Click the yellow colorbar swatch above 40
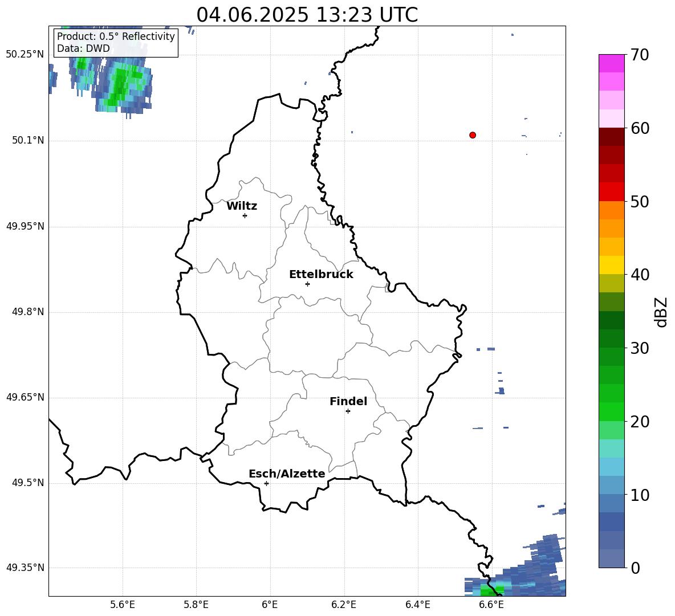Viewport: 675px width, 616px height. click(612, 265)
